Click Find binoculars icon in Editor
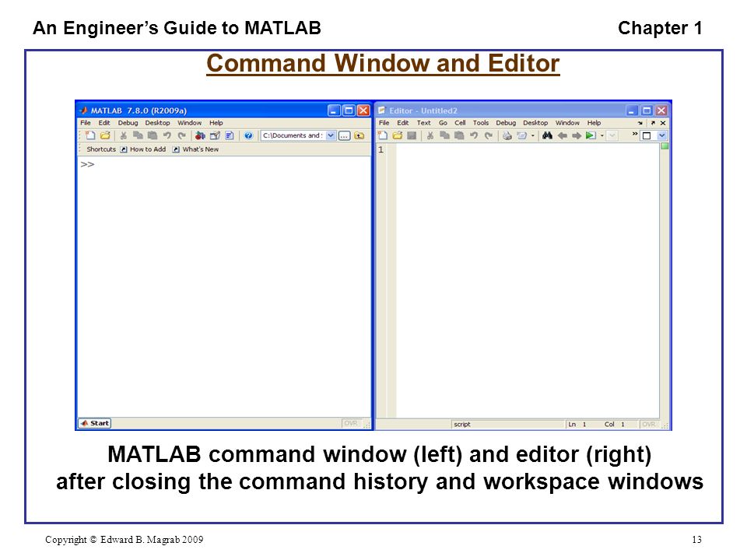This screenshot has height=560, width=747. coord(547,135)
